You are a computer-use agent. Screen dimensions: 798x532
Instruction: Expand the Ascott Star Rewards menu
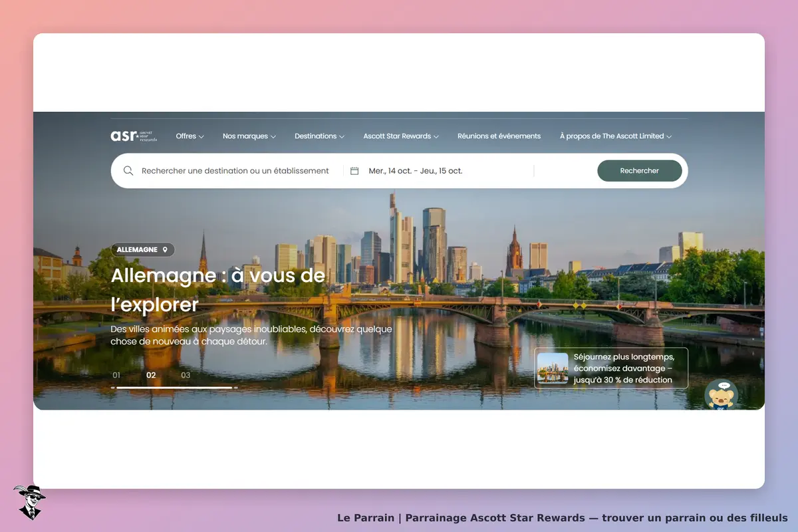401,136
